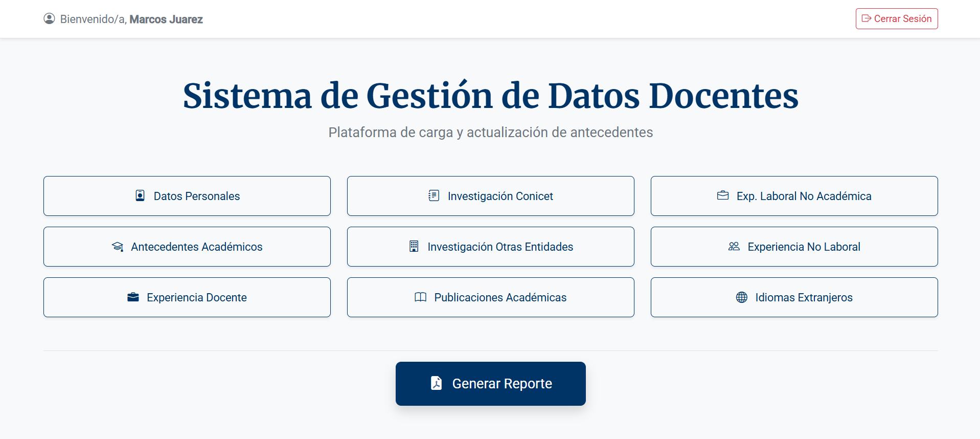Viewport: 980px width, 439px height.
Task: Select the globe icon on Idiomas Extranjeros
Action: click(742, 297)
